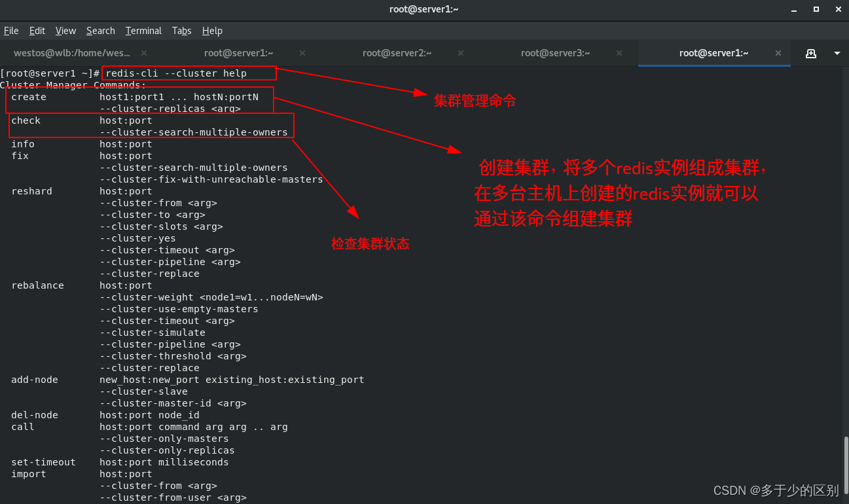This screenshot has width=849, height=504.
Task: Open the View menu
Action: (65, 31)
